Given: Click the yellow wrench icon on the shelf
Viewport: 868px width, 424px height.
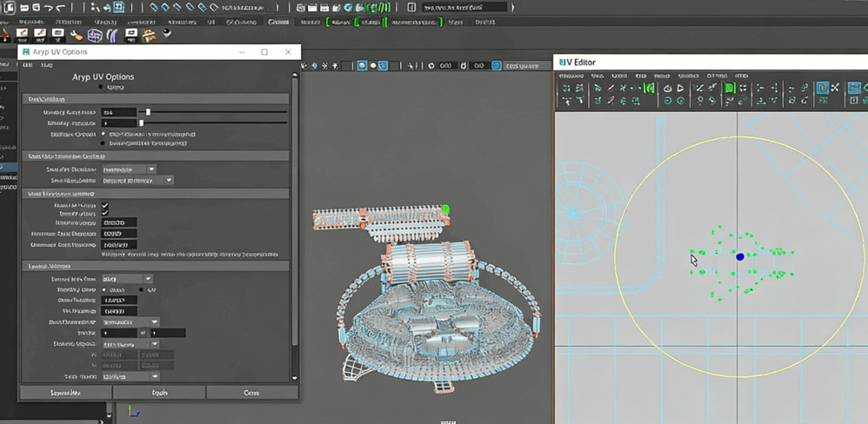Looking at the screenshot, I should [77, 36].
